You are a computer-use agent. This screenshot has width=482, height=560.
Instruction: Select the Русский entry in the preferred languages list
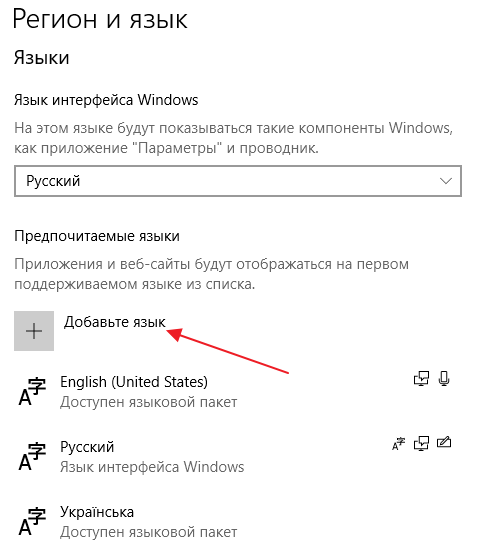coord(238,456)
